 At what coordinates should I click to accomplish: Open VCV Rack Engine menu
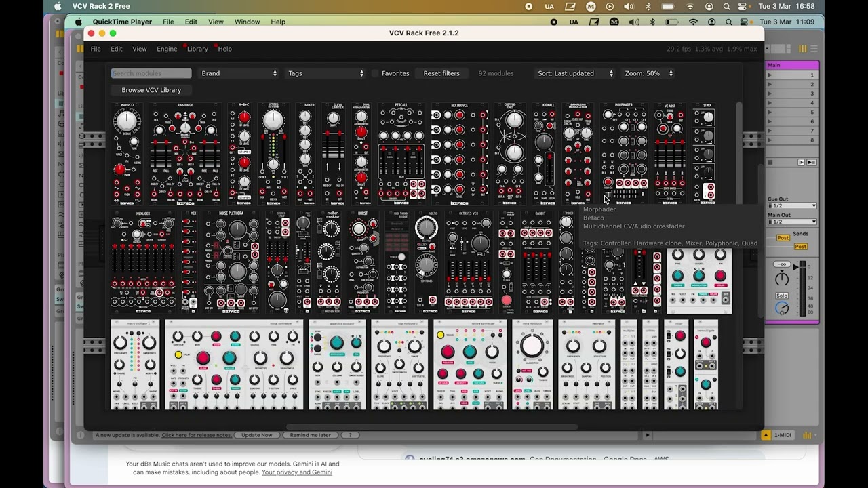click(x=167, y=49)
